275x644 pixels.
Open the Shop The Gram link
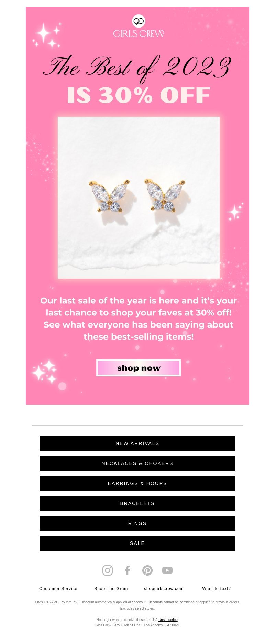click(x=111, y=589)
